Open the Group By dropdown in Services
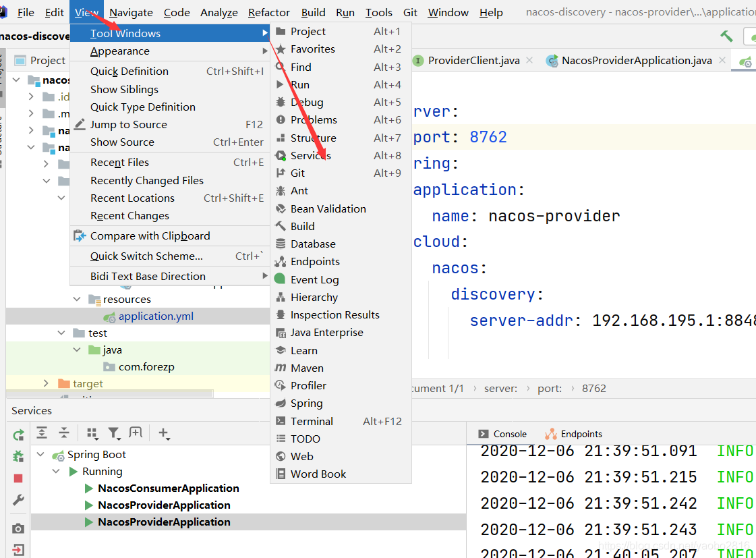 tap(93, 433)
